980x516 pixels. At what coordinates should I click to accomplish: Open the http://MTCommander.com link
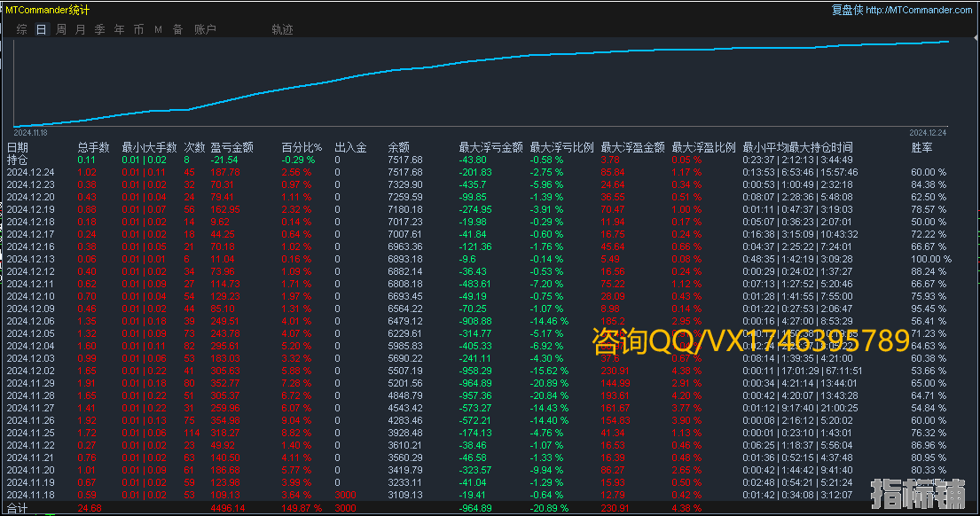tap(919, 10)
